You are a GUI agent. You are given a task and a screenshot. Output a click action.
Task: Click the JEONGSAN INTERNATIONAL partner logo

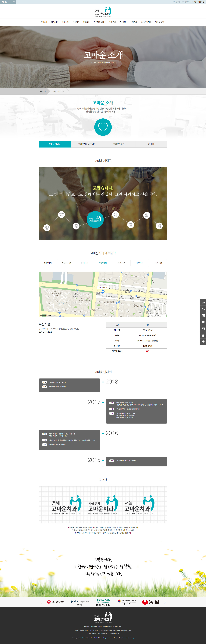[103, 602]
